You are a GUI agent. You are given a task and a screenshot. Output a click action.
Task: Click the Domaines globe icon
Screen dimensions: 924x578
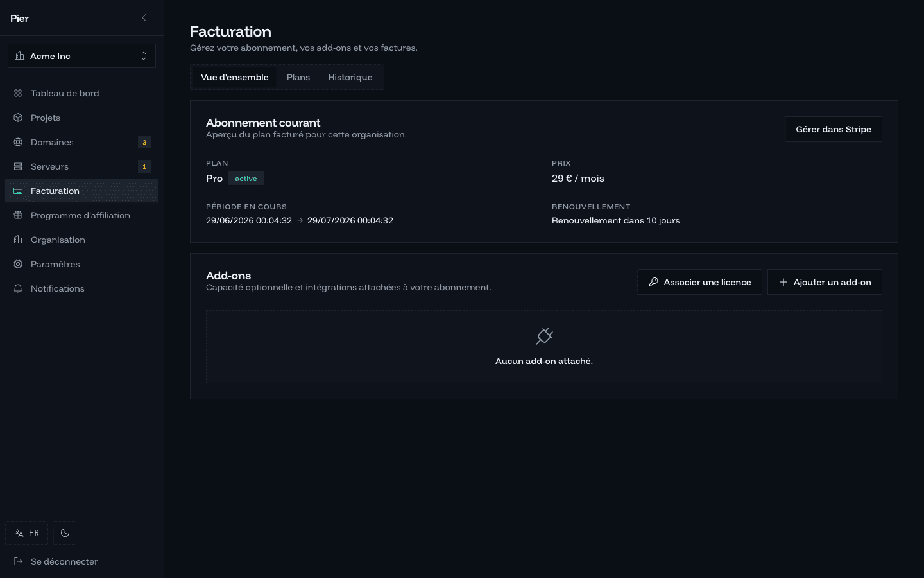point(18,142)
